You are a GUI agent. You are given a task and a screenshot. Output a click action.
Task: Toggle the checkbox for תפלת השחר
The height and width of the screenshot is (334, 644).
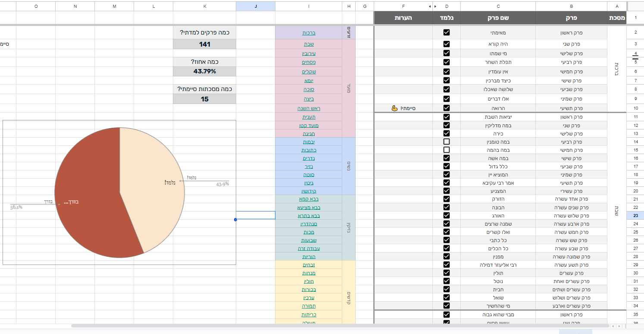(x=447, y=62)
